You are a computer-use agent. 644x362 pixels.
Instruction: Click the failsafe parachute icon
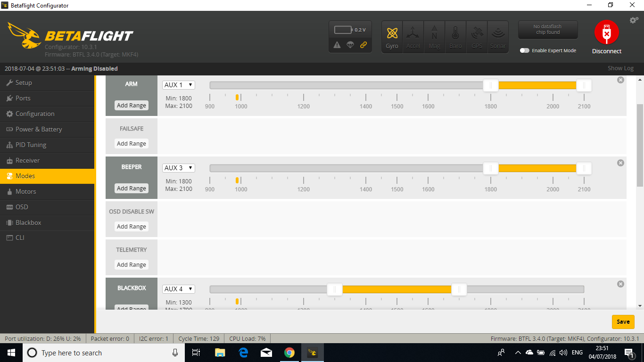tap(350, 45)
